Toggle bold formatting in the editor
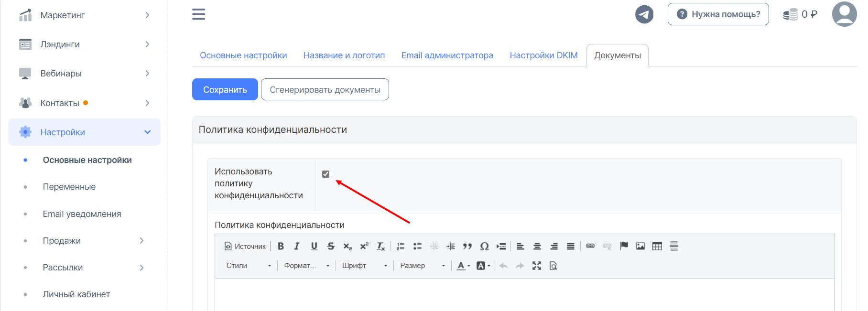868x311 pixels. (x=281, y=246)
